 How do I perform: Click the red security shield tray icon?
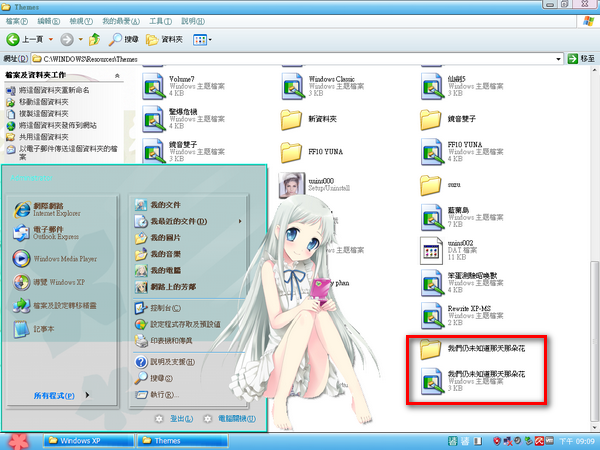pyautogui.click(x=497, y=441)
